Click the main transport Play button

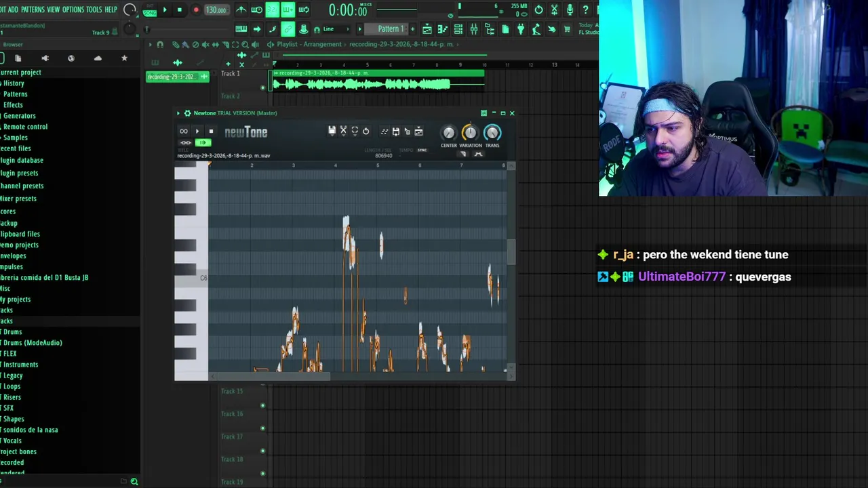165,9
